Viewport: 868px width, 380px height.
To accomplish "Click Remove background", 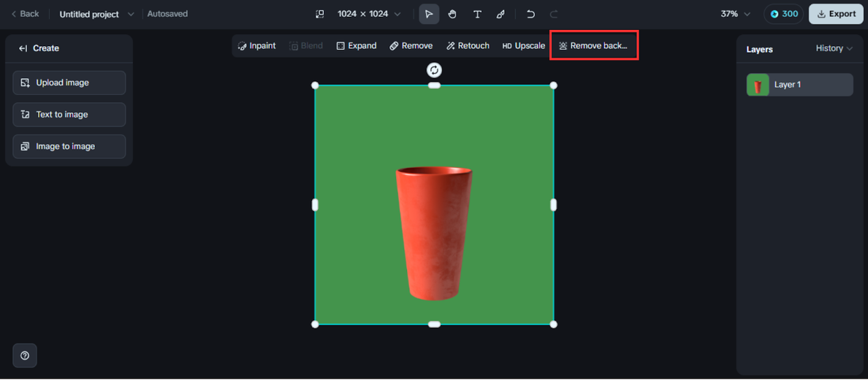I will [593, 46].
